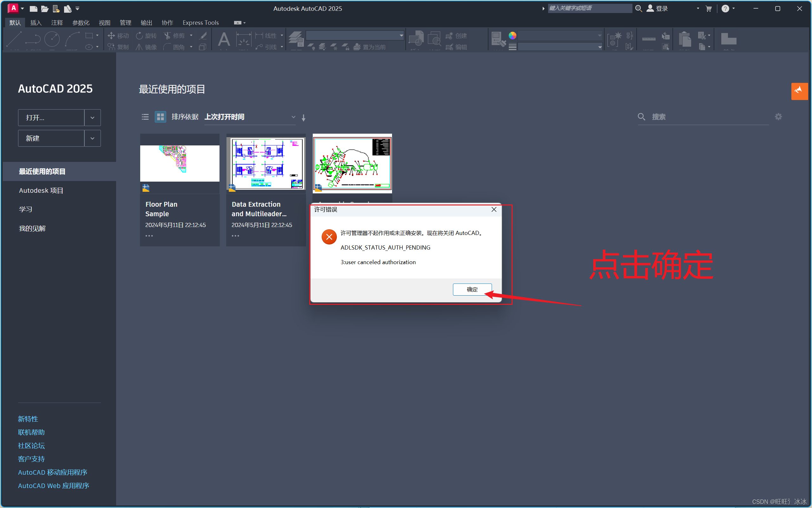Toggle the sort direction arrow
This screenshot has width=812, height=508.
[303, 117]
